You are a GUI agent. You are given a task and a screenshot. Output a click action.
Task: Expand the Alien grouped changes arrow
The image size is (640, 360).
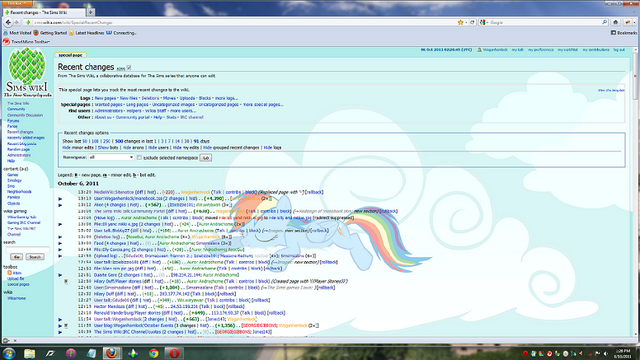tap(60, 205)
